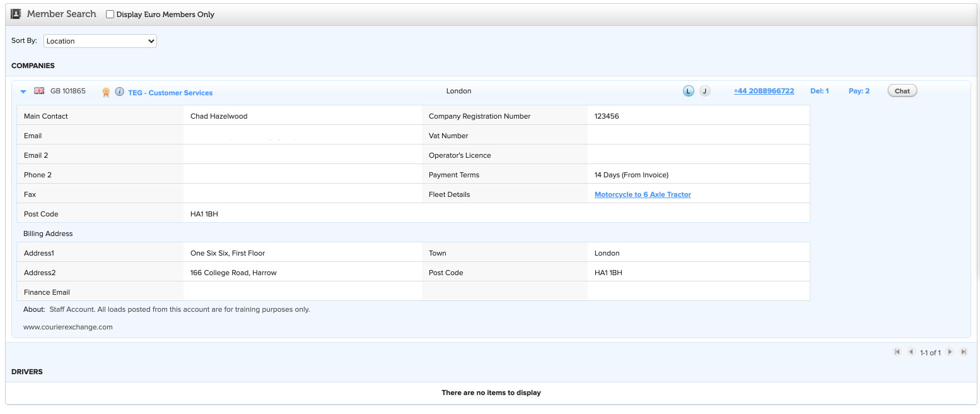Screen dimensions: 980x414
Task: Click the blue L badge icon
Action: [x=688, y=91]
